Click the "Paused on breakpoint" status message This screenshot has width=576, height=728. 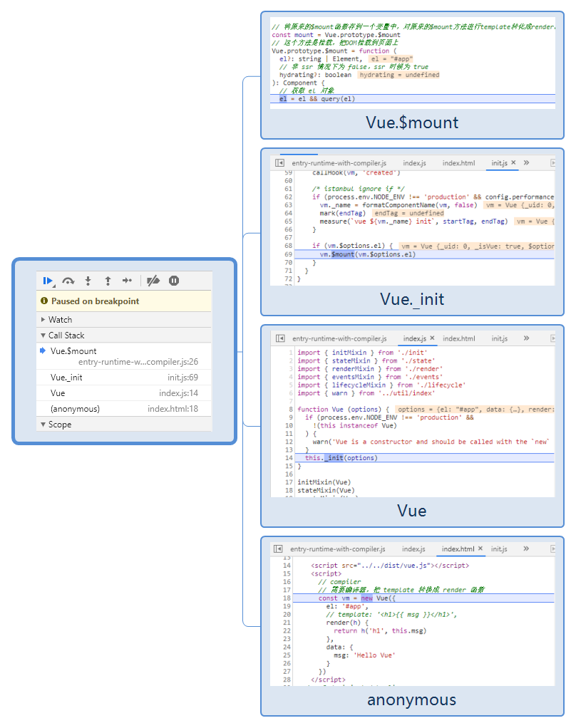point(96,301)
